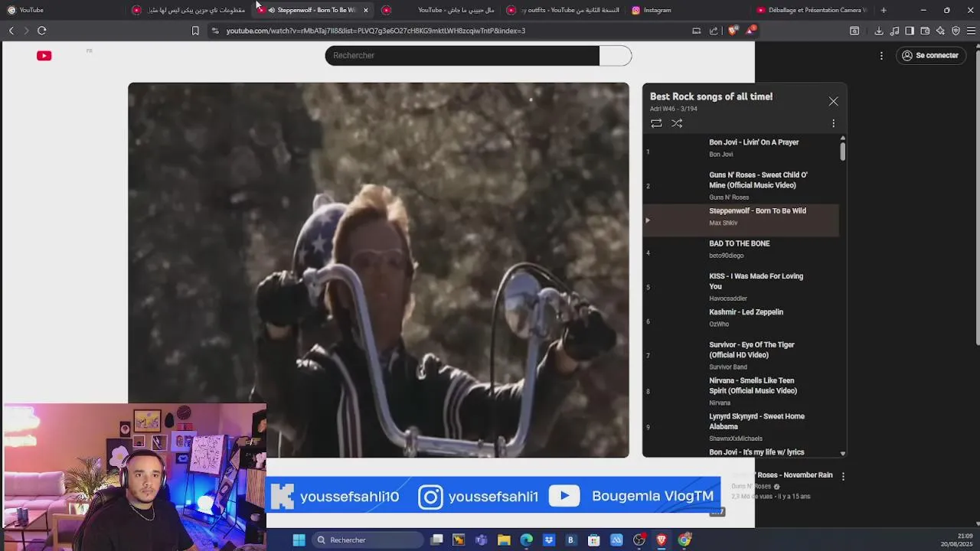The height and width of the screenshot is (551, 980).
Task: Open Microsoft Teams from taskbar
Action: pyautogui.click(x=481, y=540)
